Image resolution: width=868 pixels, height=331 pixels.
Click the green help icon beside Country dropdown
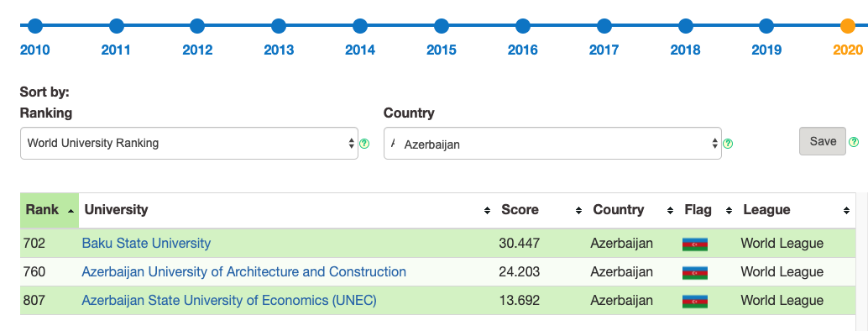tap(728, 144)
